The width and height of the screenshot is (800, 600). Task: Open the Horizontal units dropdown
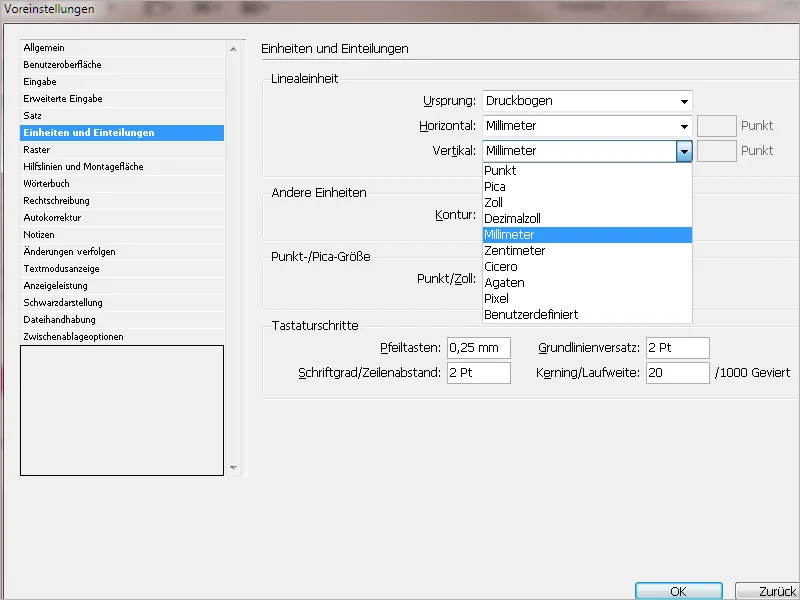[x=684, y=126]
